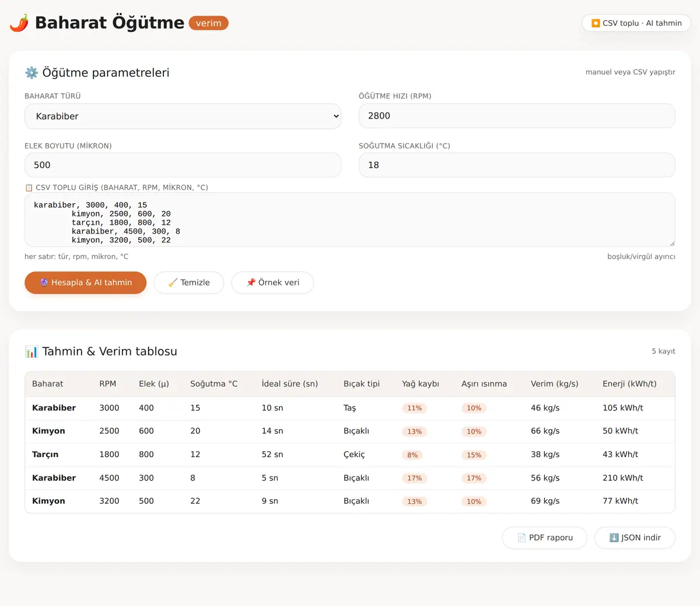Viewport: 700px width, 606px height.
Task: Click the Temizle button
Action: (x=189, y=283)
